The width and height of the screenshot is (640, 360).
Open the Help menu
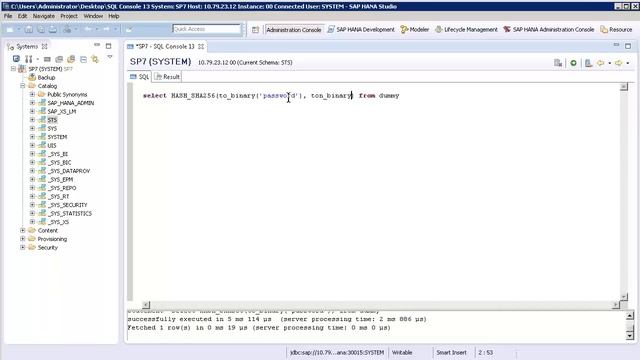pyautogui.click(x=113, y=16)
